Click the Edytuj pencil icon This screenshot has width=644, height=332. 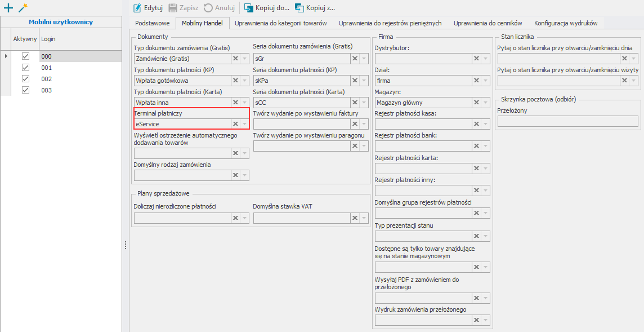137,8
